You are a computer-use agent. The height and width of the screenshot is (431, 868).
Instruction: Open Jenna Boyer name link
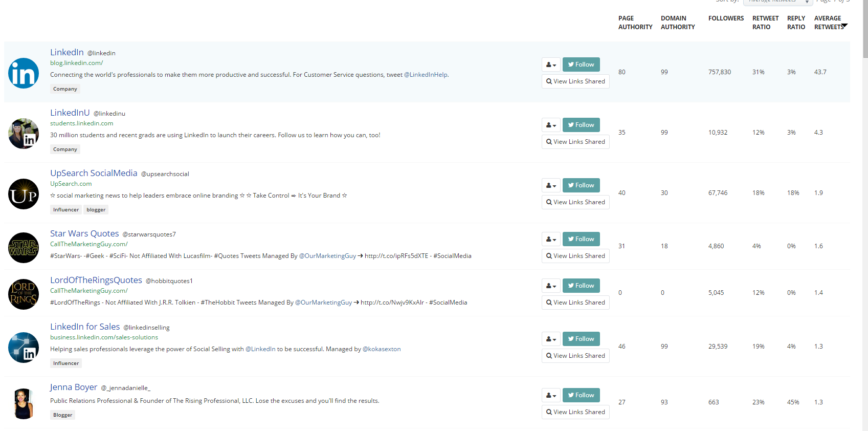[x=74, y=387]
